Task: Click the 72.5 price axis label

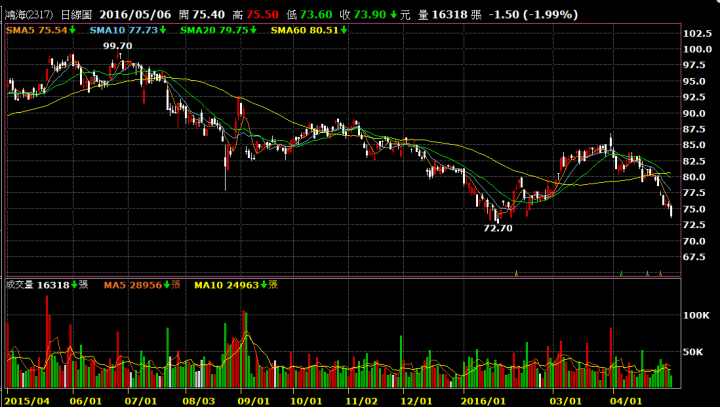Action: click(x=695, y=225)
